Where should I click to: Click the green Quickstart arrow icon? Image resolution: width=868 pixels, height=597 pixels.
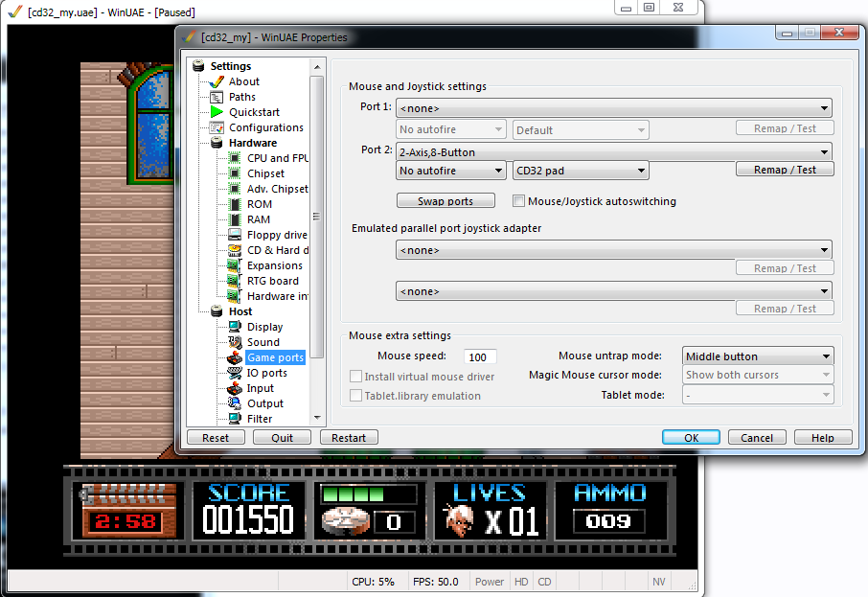tap(217, 112)
